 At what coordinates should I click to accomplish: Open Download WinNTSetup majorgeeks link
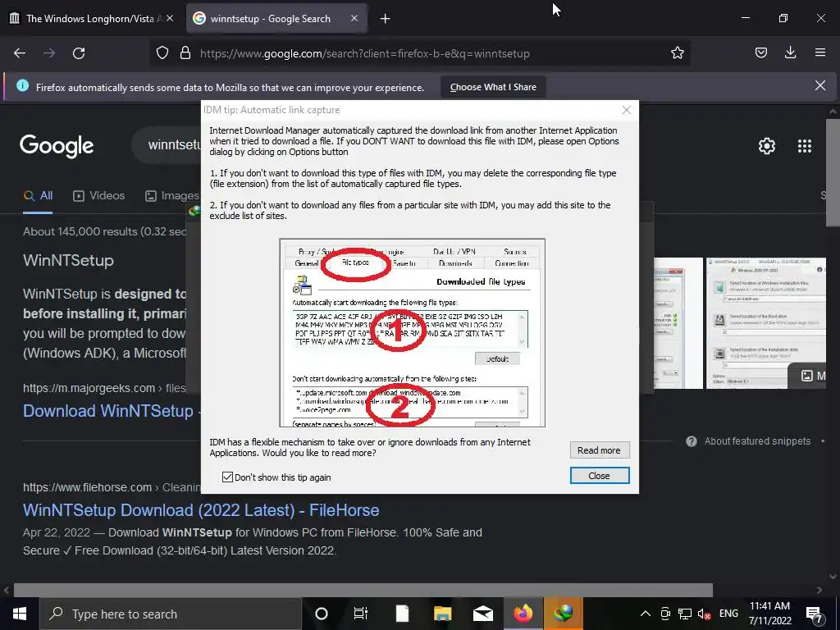click(x=108, y=411)
